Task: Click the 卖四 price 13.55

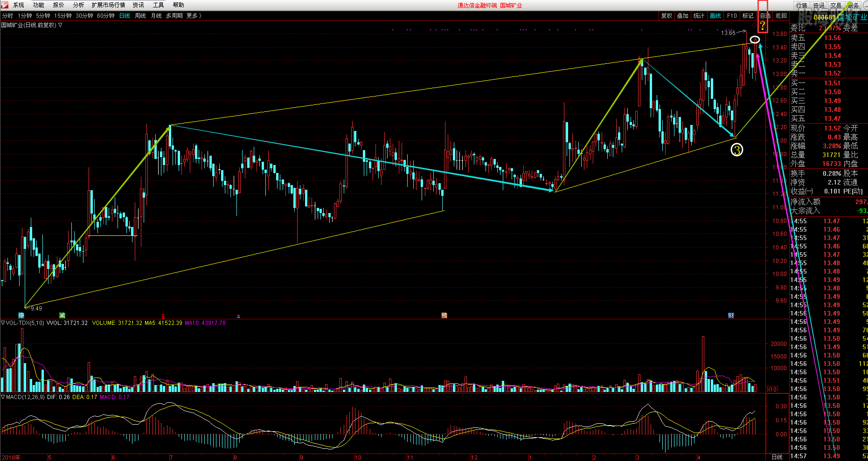Action: (833, 47)
